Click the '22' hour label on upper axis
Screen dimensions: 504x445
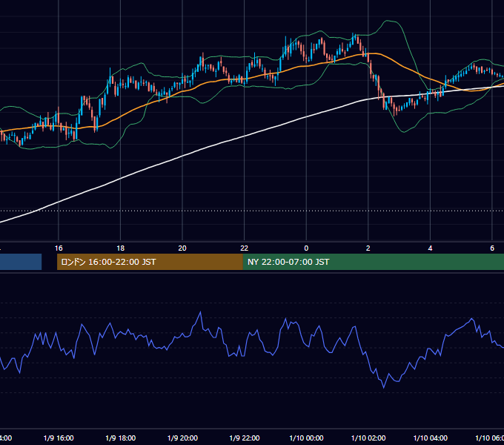click(x=245, y=248)
